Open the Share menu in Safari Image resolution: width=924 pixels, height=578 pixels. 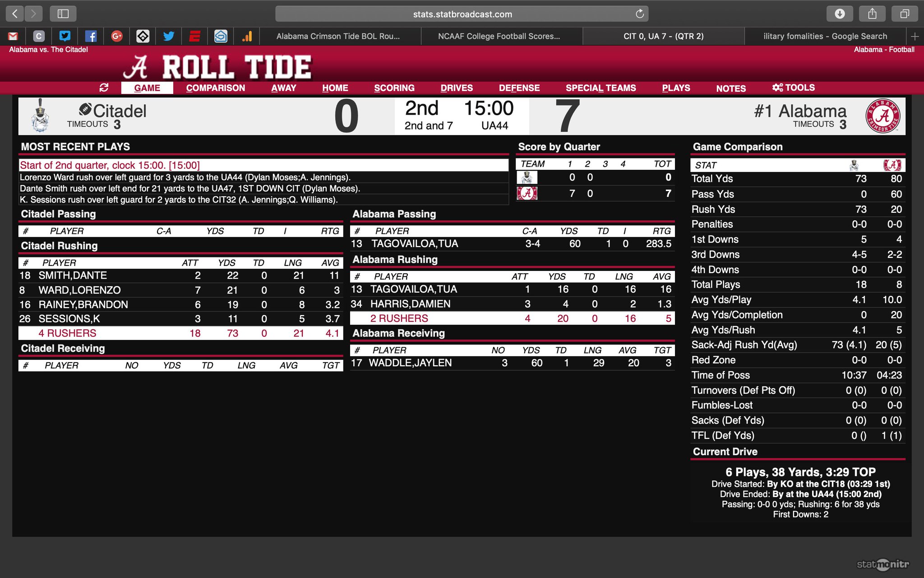click(x=872, y=14)
